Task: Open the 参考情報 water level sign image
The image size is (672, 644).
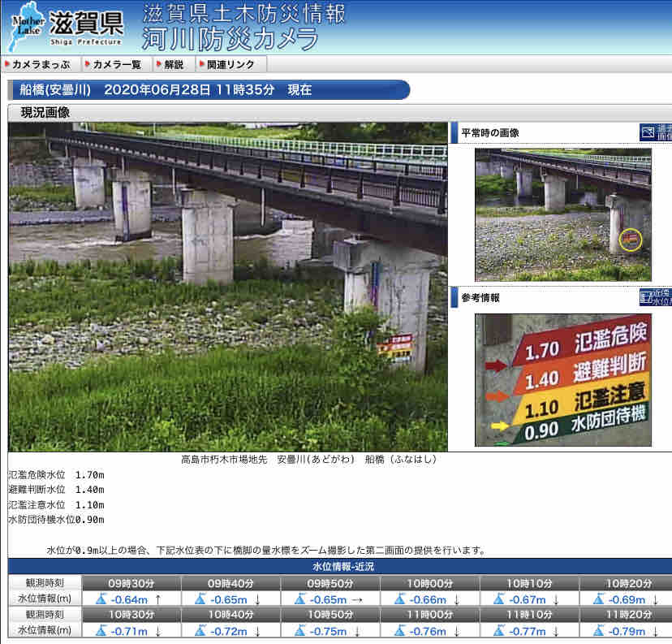Action: pyautogui.click(x=562, y=380)
